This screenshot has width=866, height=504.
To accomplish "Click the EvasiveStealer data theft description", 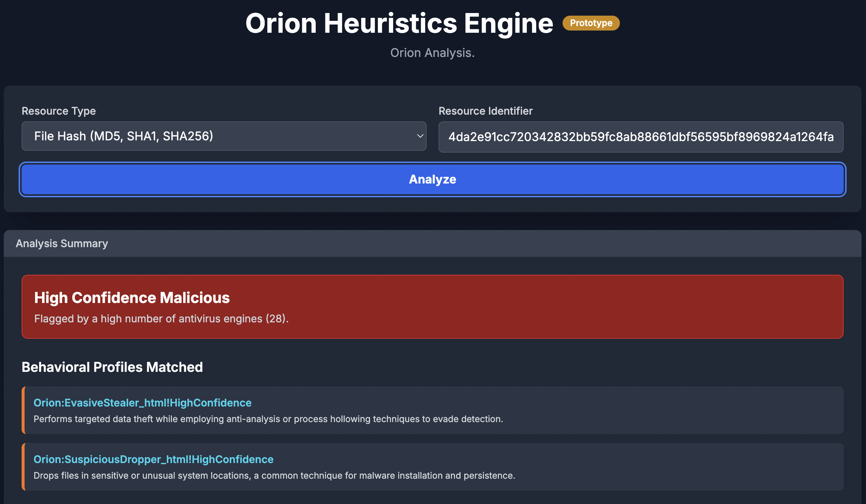I will click(x=268, y=419).
